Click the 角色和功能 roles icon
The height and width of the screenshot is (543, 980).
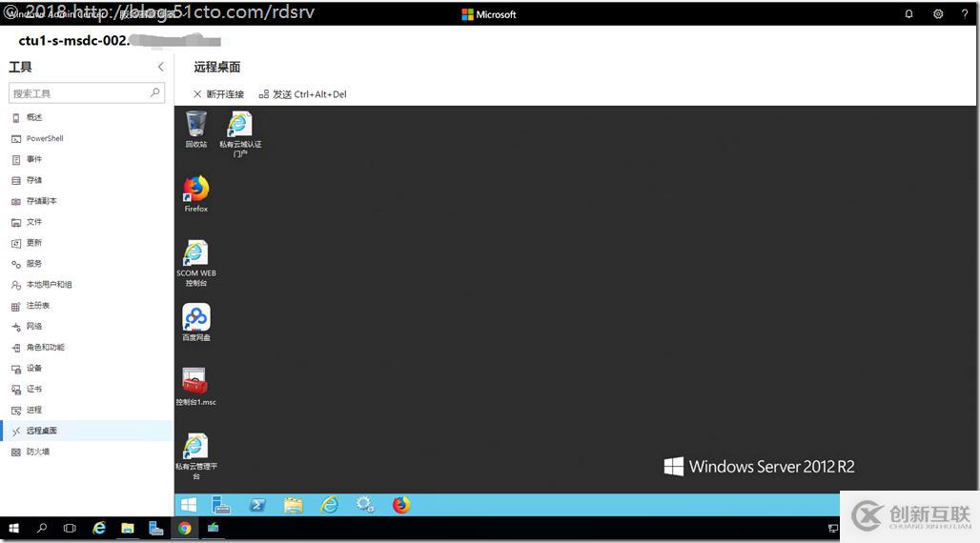coord(16,348)
